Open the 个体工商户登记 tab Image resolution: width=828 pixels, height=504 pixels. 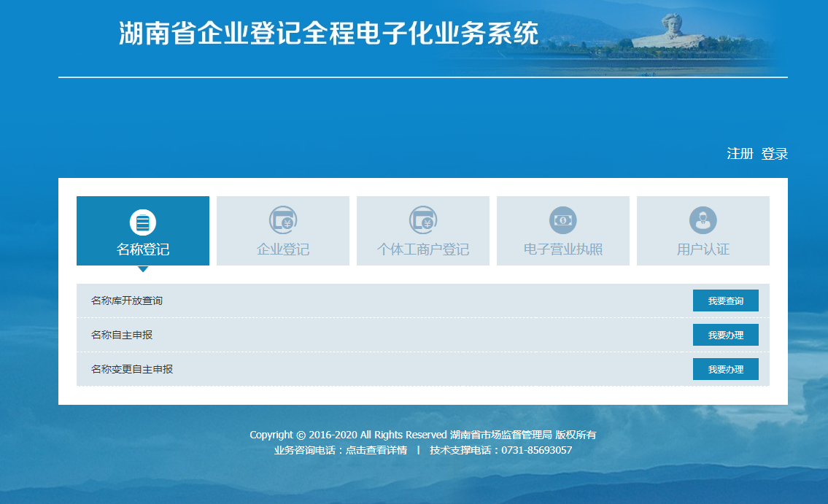(x=423, y=230)
